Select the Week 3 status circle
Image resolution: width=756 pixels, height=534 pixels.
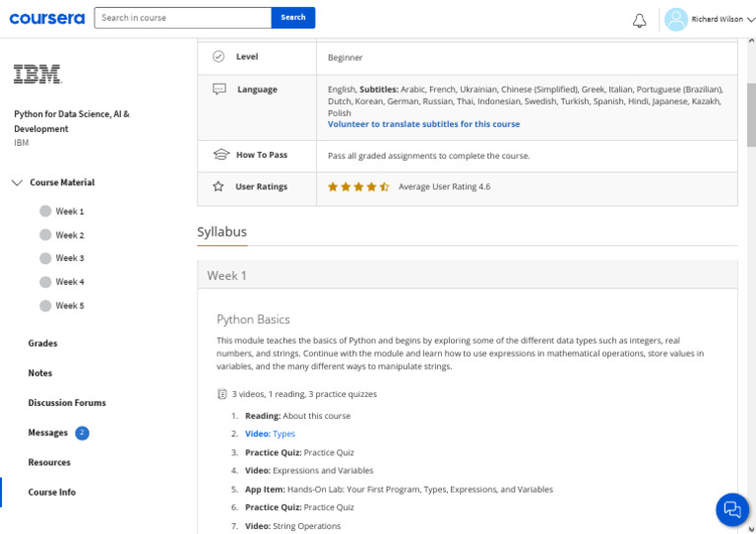tap(45, 258)
